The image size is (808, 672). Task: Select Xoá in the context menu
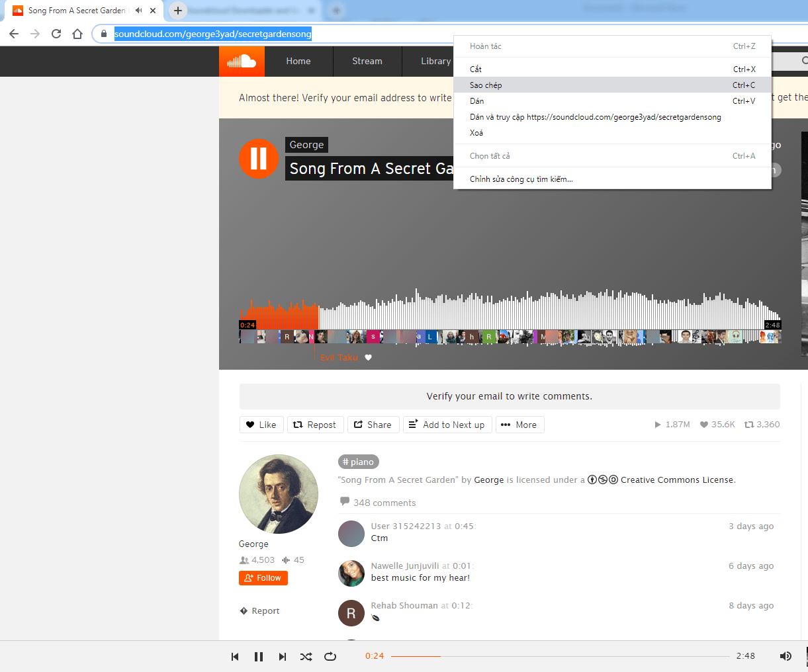coord(613,133)
